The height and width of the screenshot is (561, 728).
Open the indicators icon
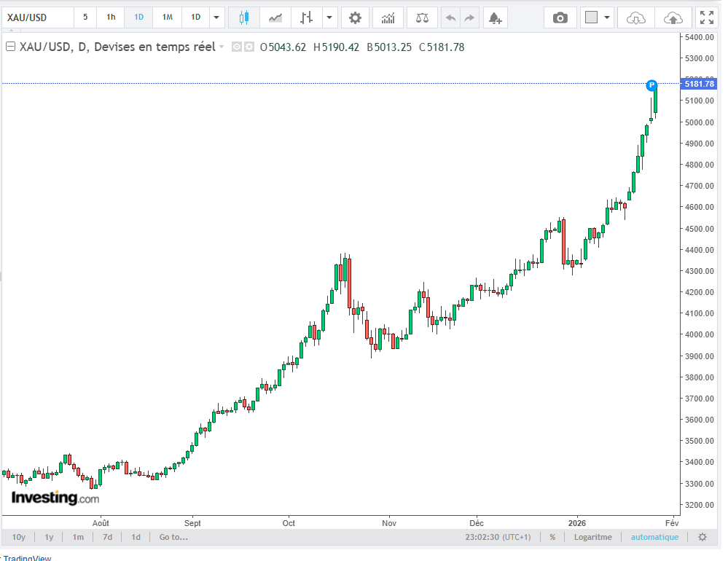tap(388, 17)
